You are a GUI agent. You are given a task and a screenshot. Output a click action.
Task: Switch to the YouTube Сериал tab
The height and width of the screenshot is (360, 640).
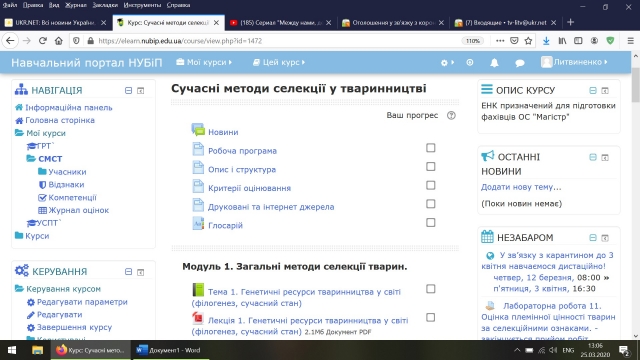(280, 23)
